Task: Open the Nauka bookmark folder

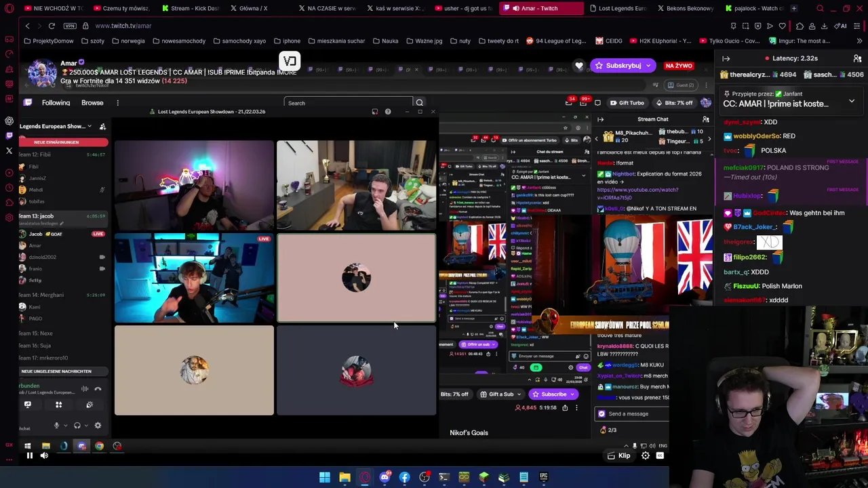Action: click(x=385, y=41)
